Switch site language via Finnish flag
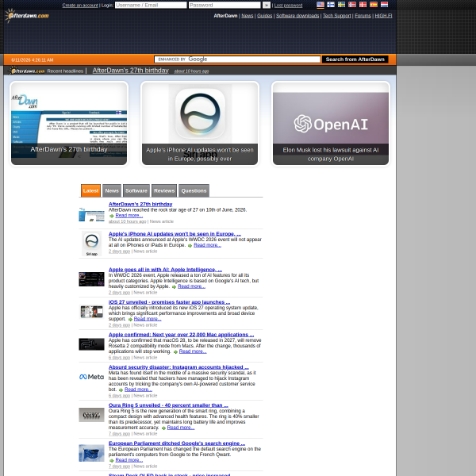 click(331, 5)
